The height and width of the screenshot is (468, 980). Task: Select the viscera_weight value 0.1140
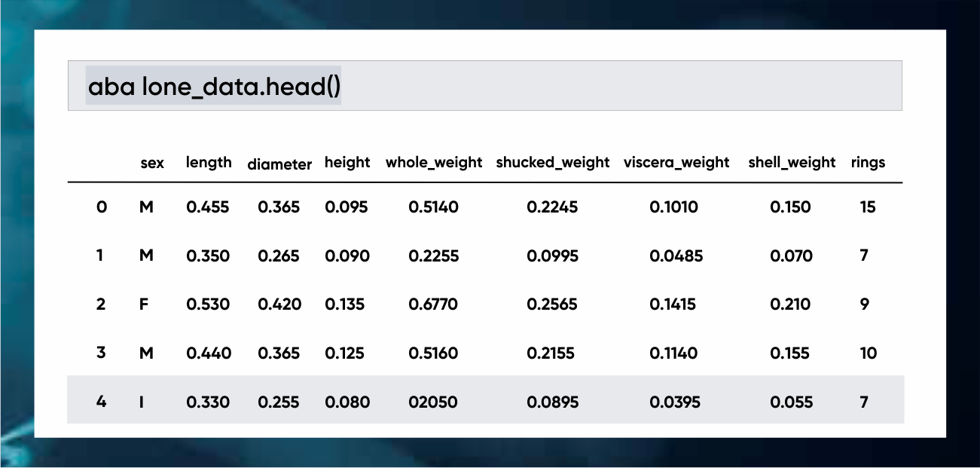point(673,353)
